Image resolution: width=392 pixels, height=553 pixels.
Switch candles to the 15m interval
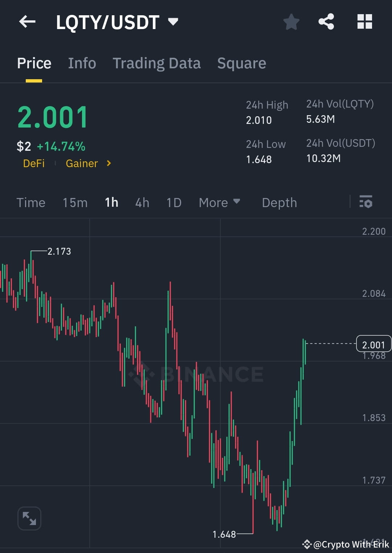(75, 202)
